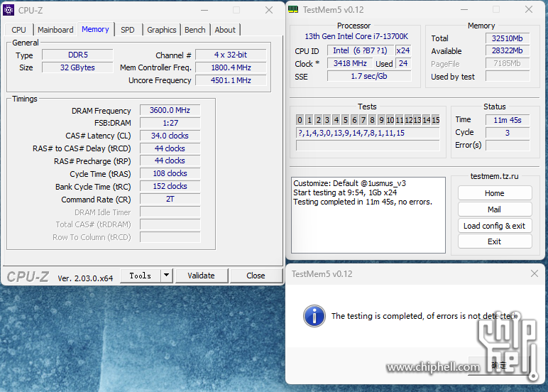Screen dimensions: 548x392
Task: Click the FSB:DRAM value 1:27
Action: point(170,123)
